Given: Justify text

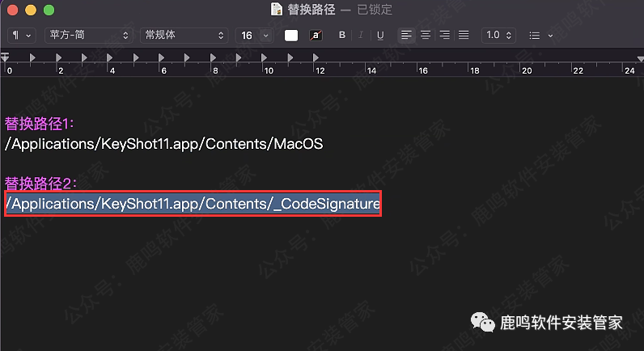Looking at the screenshot, I should (464, 36).
